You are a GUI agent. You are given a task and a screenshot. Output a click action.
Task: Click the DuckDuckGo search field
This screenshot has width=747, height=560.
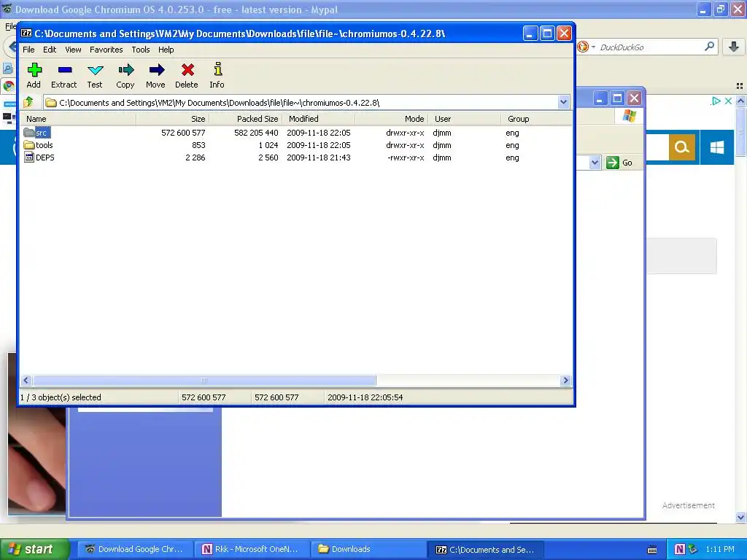tap(650, 47)
